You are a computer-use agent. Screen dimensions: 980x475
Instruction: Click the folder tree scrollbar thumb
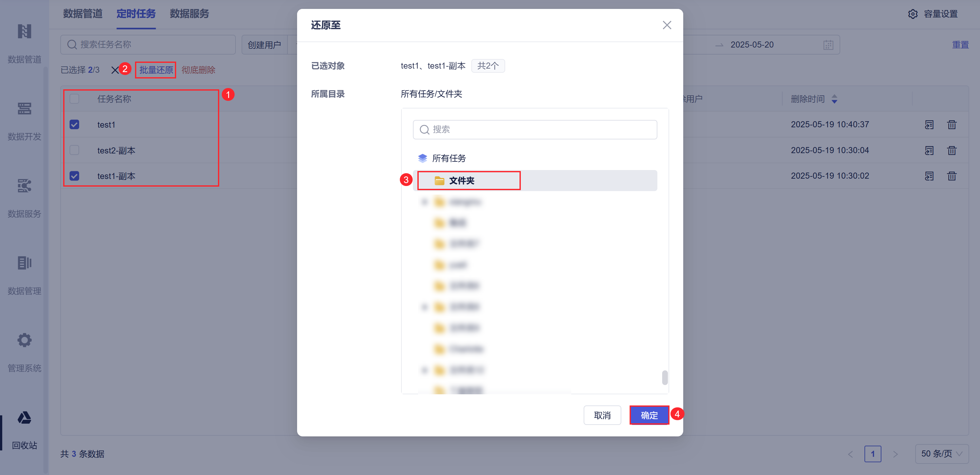pos(664,378)
